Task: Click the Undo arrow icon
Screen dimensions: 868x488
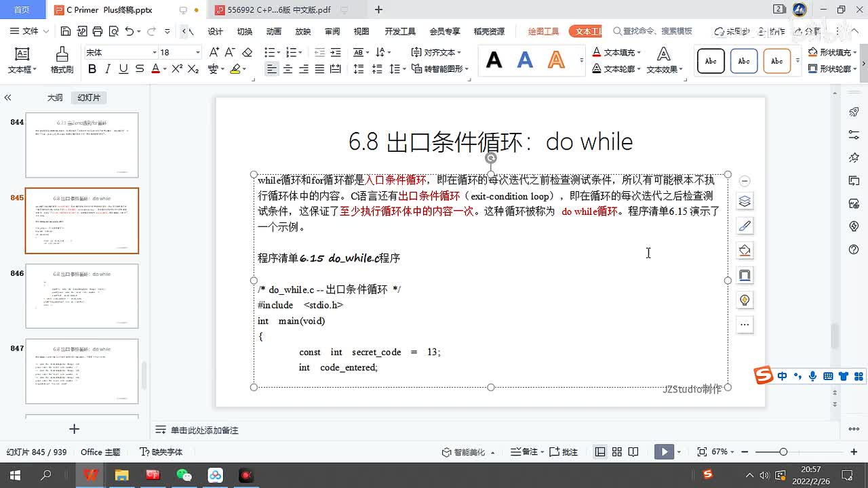Action: pos(130,31)
